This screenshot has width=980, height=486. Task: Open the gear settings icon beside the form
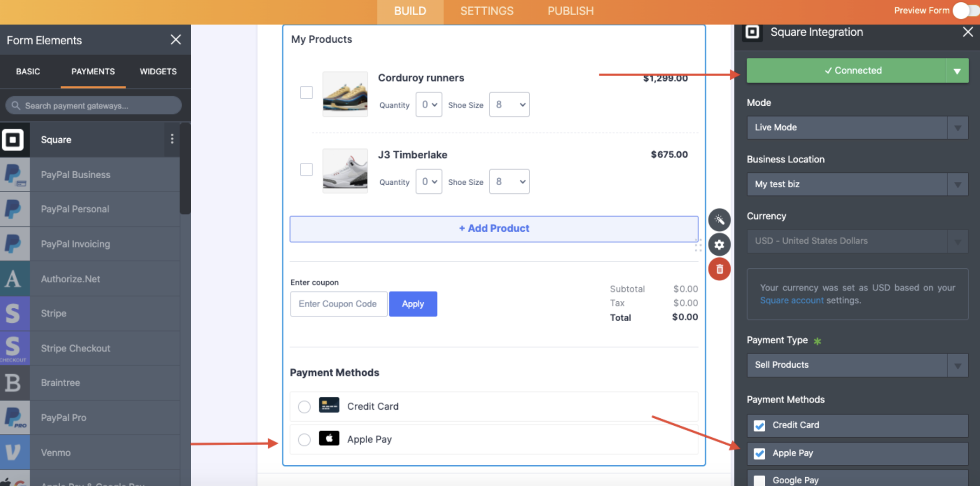click(x=719, y=244)
